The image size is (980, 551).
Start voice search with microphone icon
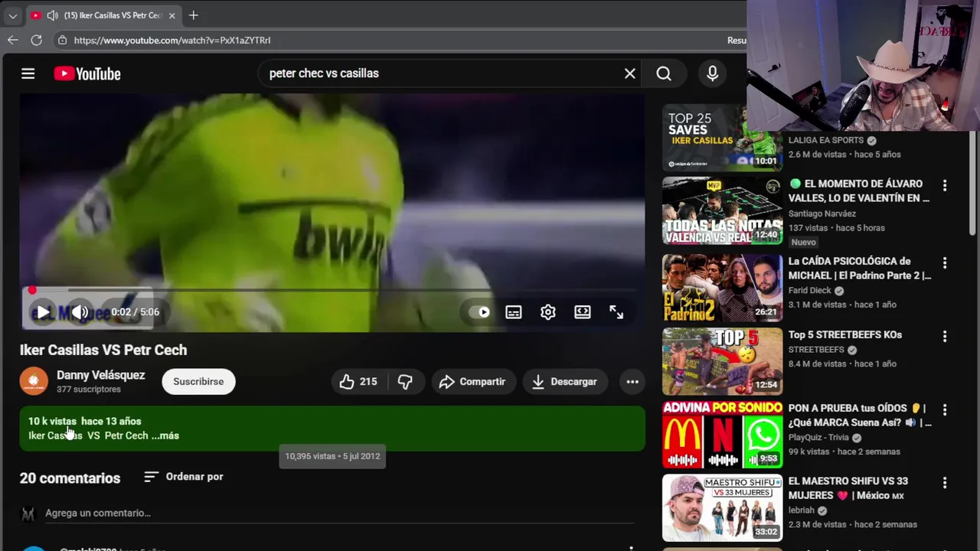click(x=712, y=73)
